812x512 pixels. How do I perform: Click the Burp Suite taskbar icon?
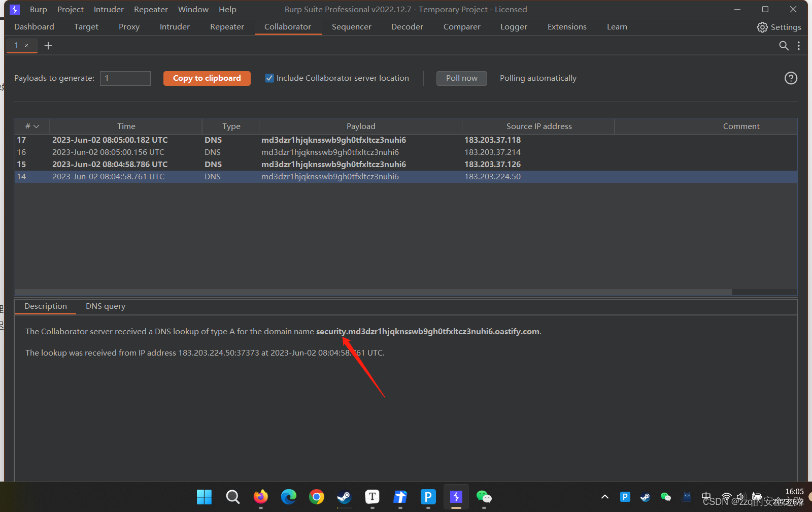[456, 497]
